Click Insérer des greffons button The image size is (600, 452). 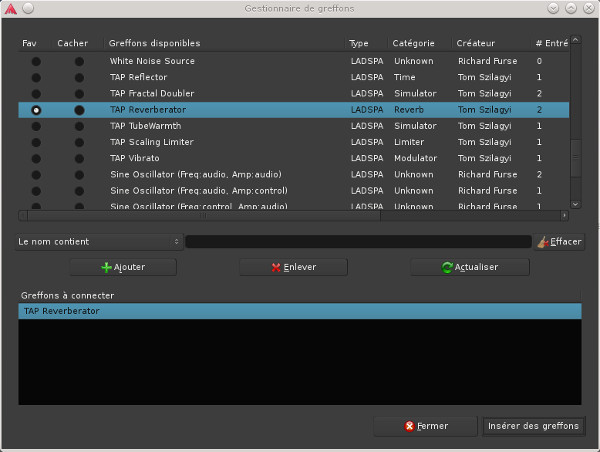click(533, 426)
